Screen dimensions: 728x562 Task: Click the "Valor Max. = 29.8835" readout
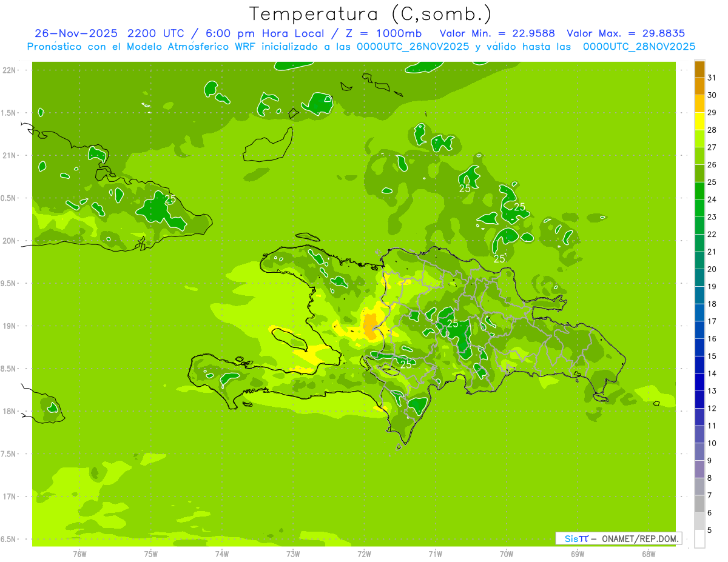pos(625,33)
